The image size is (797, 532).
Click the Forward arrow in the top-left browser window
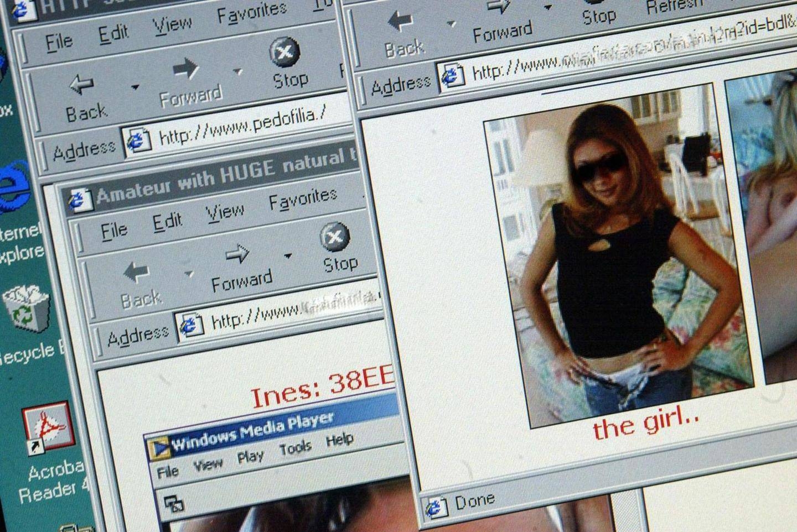pyautogui.click(x=185, y=70)
